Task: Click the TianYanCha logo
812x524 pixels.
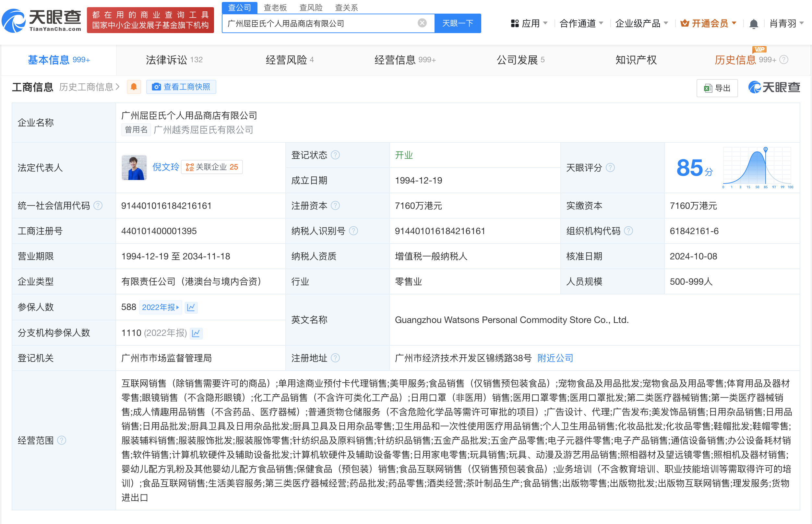Action: [42, 20]
